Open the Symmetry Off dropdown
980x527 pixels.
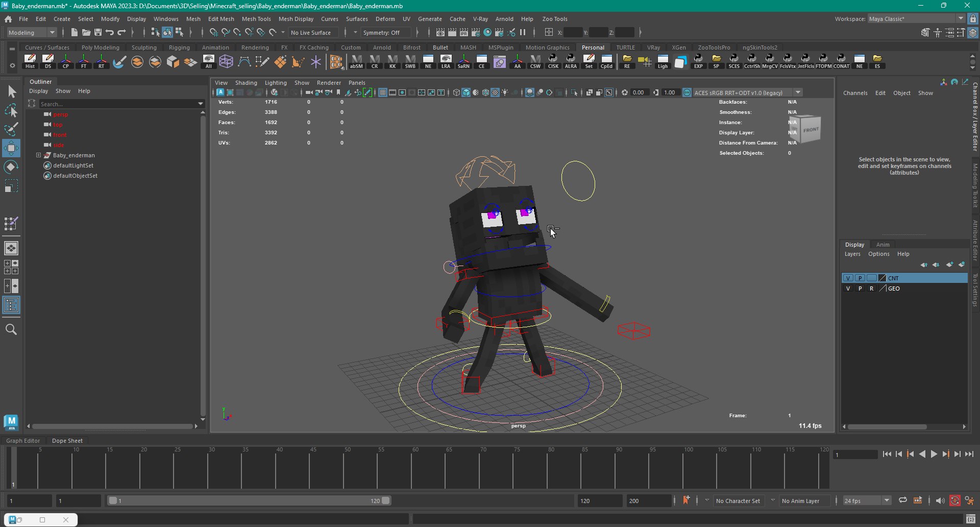[x=386, y=32]
